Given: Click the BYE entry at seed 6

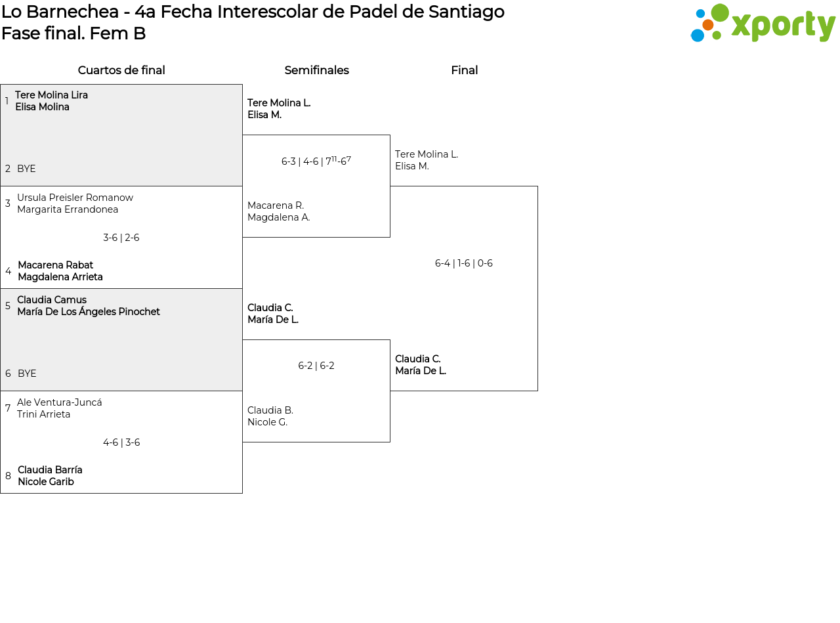Looking at the screenshot, I should (27, 374).
